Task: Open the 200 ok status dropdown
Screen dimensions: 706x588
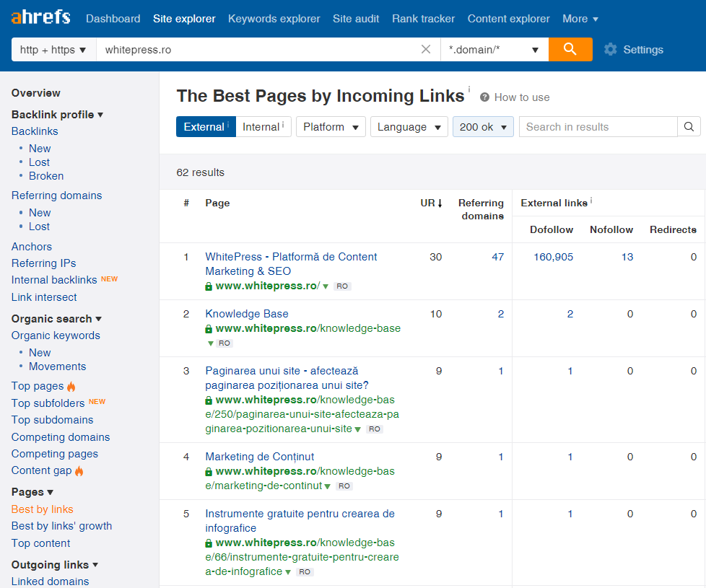Action: point(483,127)
